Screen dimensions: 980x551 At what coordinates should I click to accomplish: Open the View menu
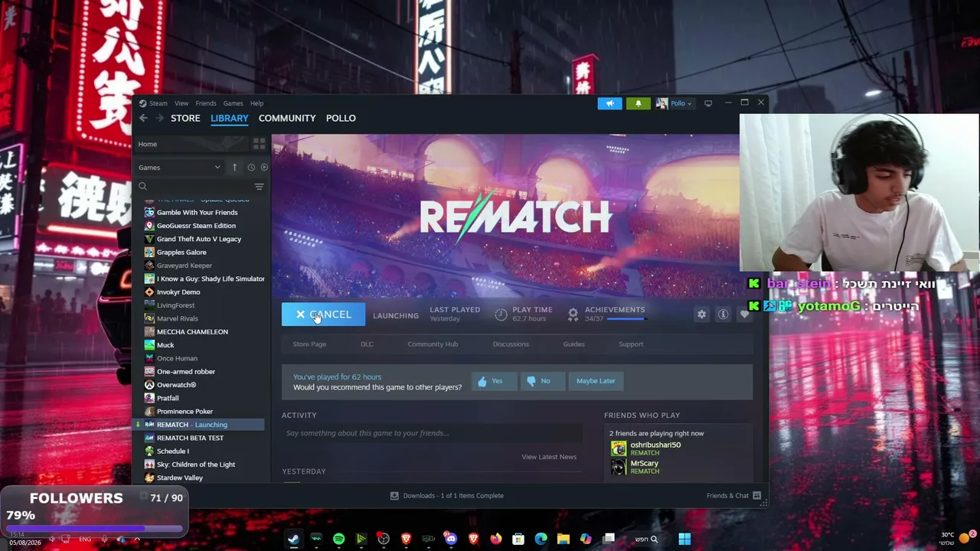tap(181, 103)
